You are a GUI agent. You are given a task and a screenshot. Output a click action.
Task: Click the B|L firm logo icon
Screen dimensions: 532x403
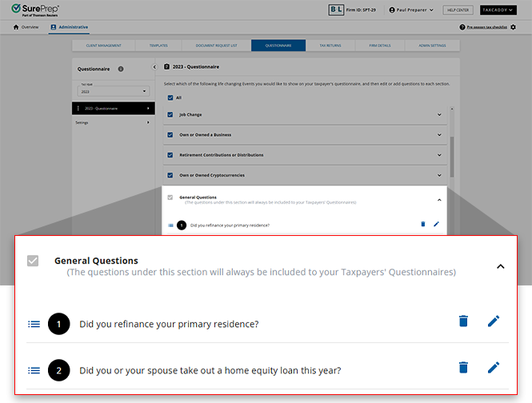(x=336, y=10)
